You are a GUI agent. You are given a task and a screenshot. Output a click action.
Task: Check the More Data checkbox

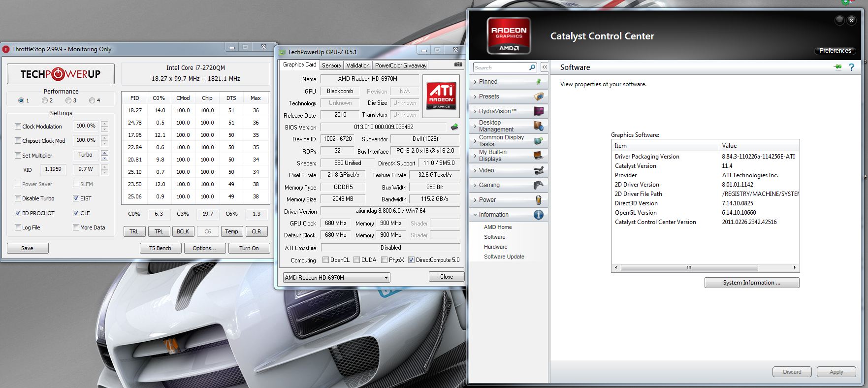pyautogui.click(x=76, y=227)
